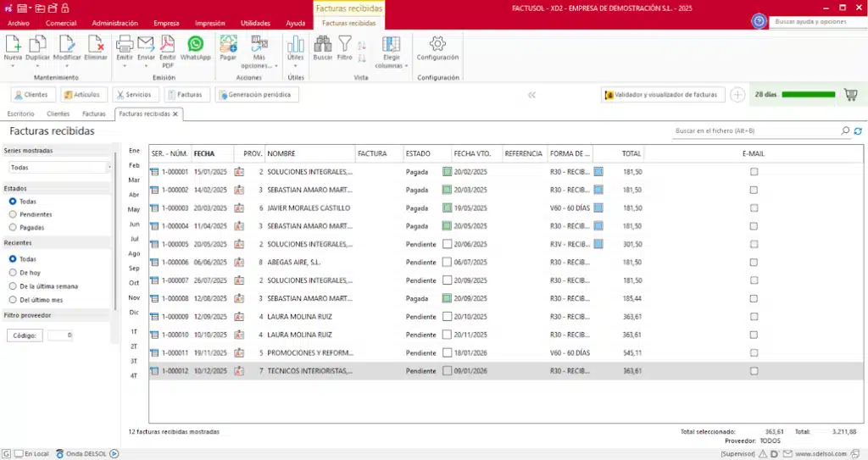Click the green paid swatch of invoice 1-000002
Image resolution: width=868 pixels, height=460 pixels.
[448, 190]
